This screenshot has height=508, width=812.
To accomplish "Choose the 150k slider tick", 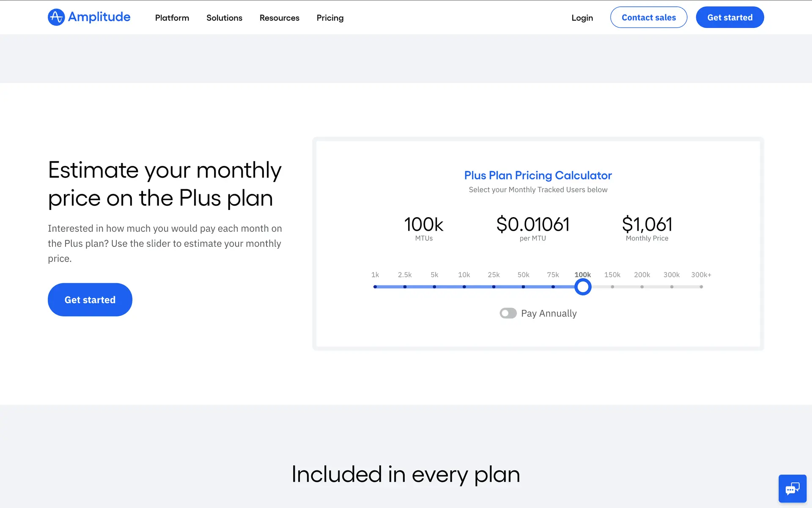I will 612,287.
